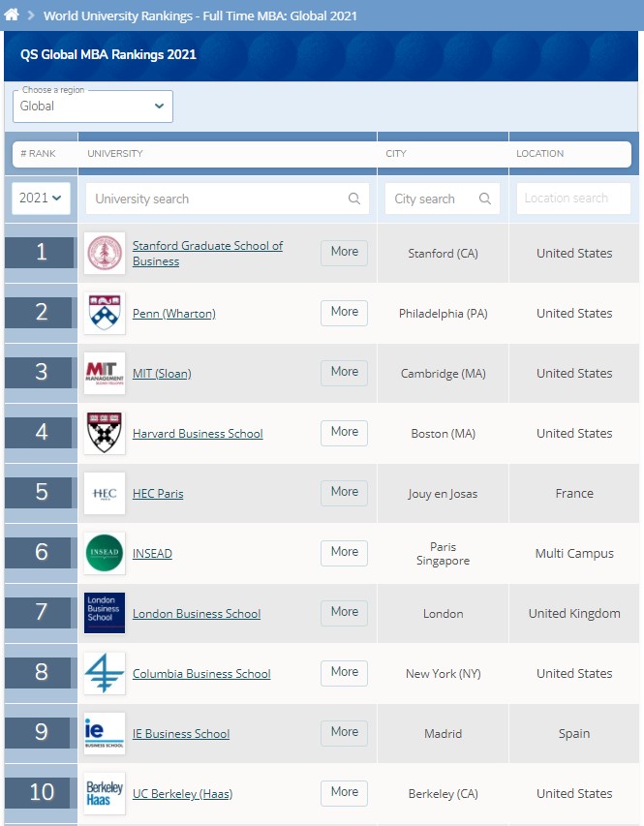Viewport: 644px width, 826px height.
Task: Click the World University Rankings breadcrumb link
Action: point(199,15)
